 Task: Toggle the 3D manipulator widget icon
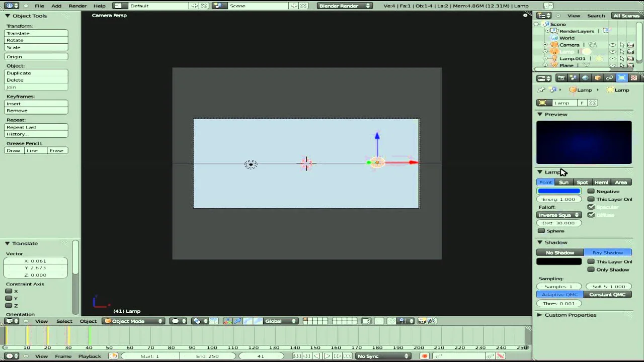228,321
